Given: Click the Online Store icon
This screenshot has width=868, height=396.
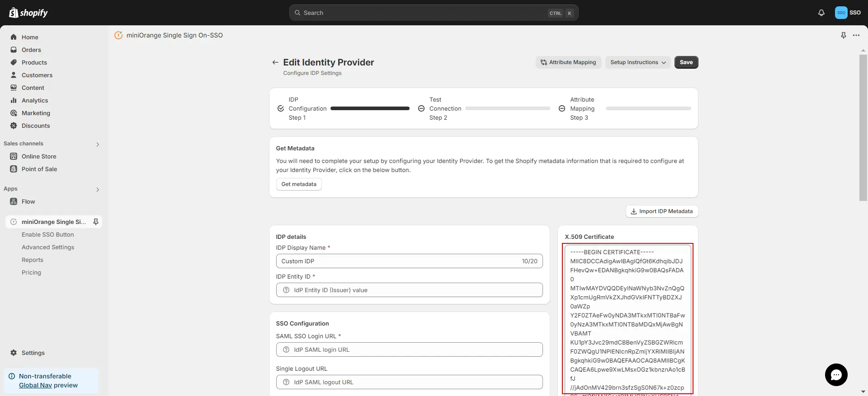Looking at the screenshot, I should click(14, 156).
